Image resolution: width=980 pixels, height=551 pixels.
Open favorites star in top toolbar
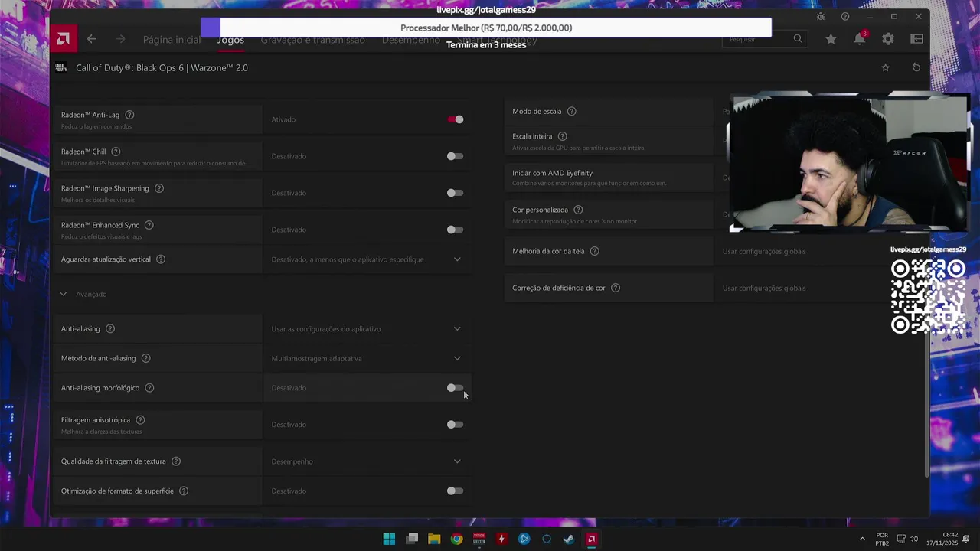831,39
